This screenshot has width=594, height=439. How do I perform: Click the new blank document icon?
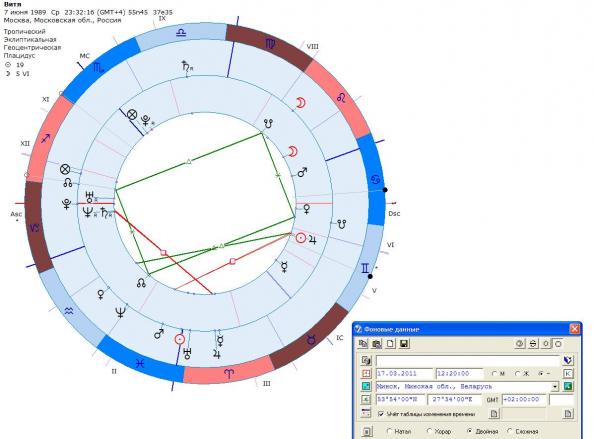(391, 344)
